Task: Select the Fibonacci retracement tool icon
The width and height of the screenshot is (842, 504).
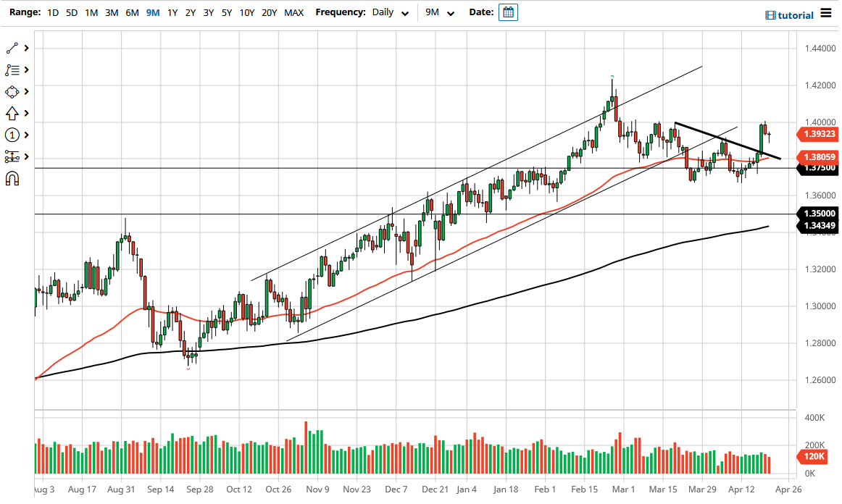Action: [12, 70]
